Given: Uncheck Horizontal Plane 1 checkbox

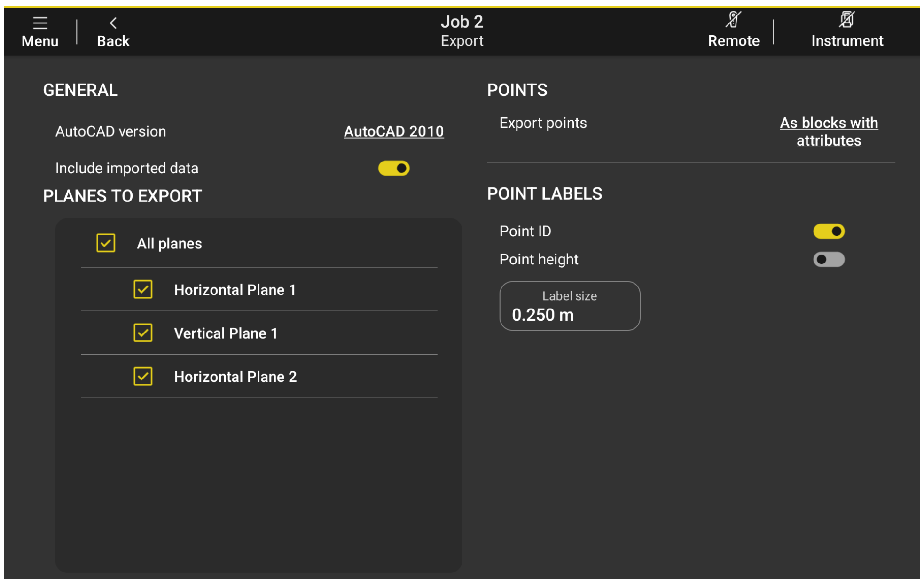Looking at the screenshot, I should 143,289.
